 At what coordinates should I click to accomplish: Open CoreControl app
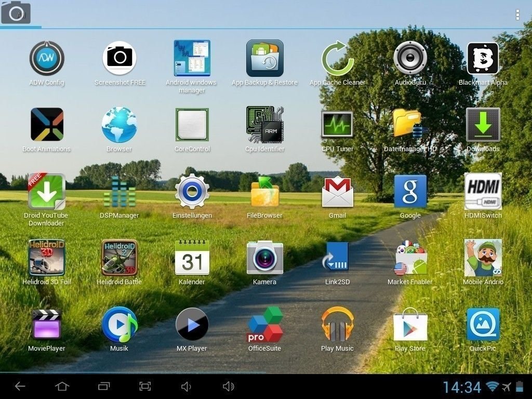(192, 125)
